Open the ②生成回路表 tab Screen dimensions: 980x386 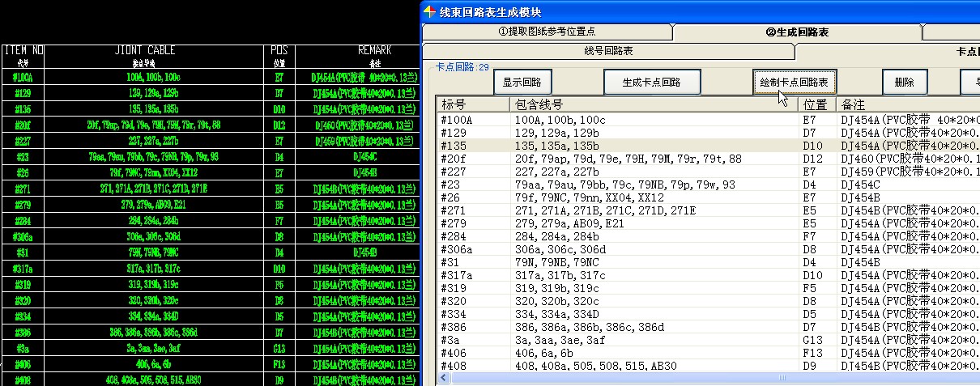[x=797, y=32]
